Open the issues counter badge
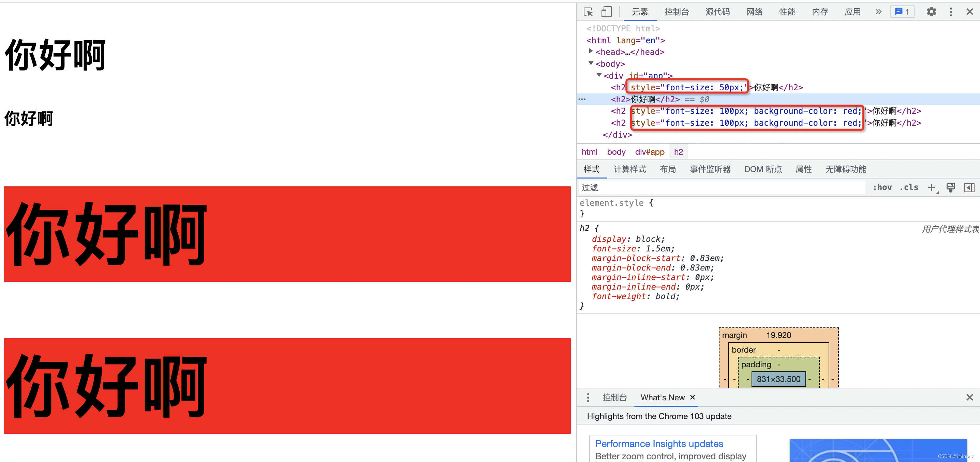980x462 pixels. (x=902, y=12)
